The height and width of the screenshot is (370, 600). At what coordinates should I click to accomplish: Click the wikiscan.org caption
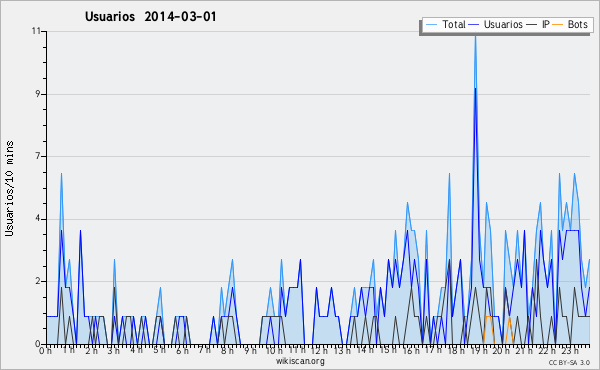point(300,361)
